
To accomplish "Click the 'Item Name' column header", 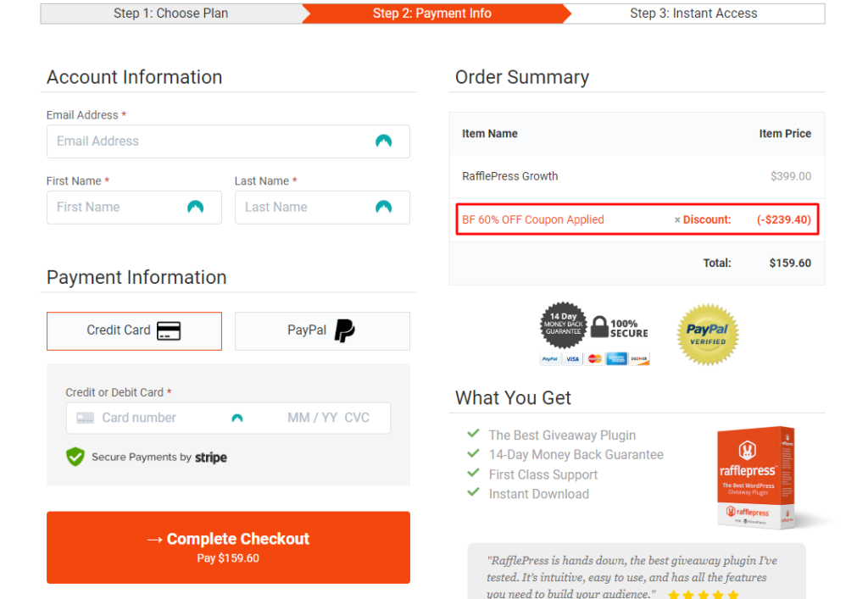I will click(x=490, y=134).
